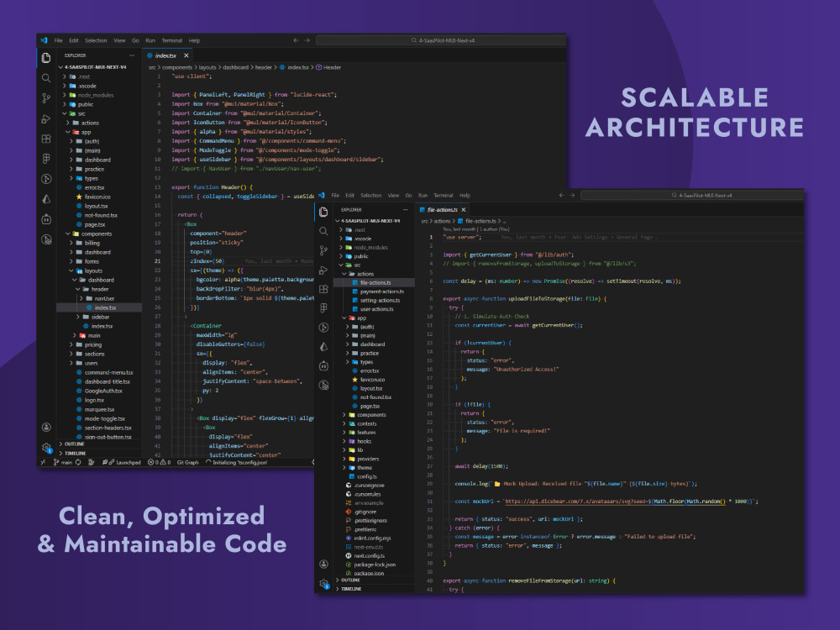Go forward with arrow in front window title bar

572,195
